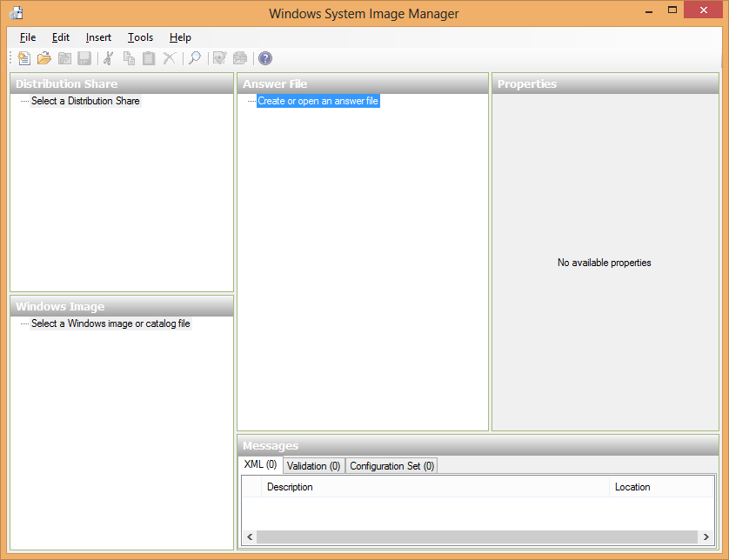Open the Tools menu
The height and width of the screenshot is (560, 729).
click(x=140, y=37)
